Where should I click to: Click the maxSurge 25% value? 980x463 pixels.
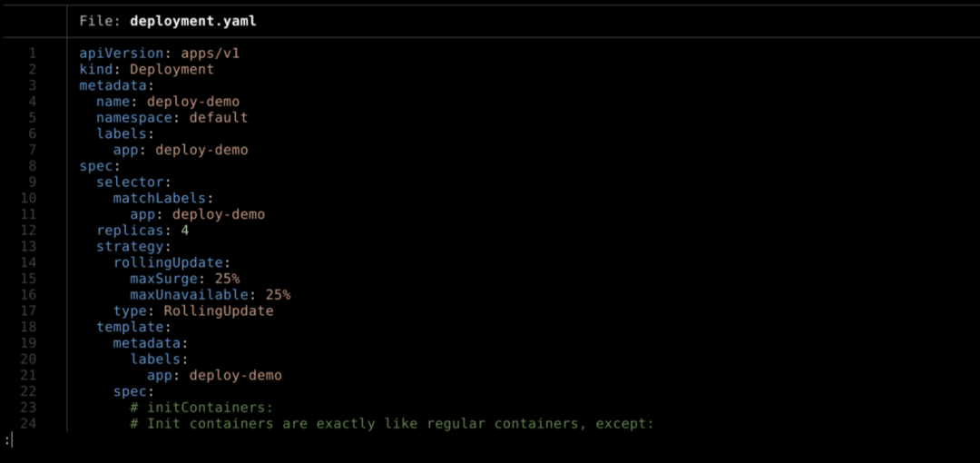[x=228, y=279]
